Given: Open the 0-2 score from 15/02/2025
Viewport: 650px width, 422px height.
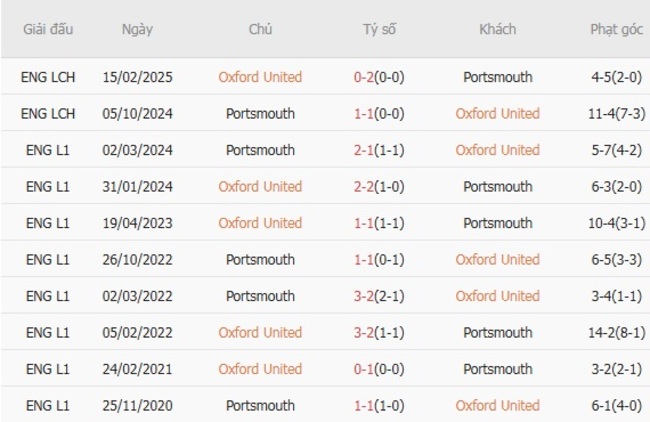Looking at the screenshot, I should click(x=379, y=77).
